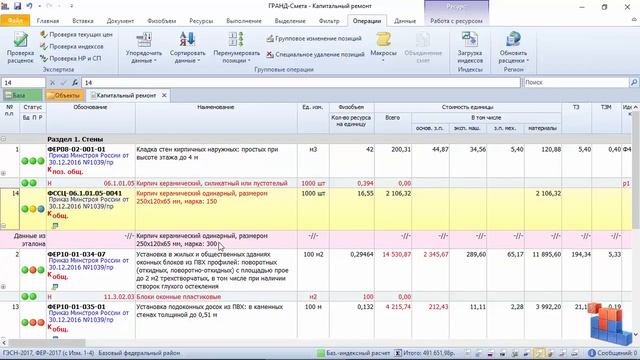The width and height of the screenshot is (640, 360).
Task: Click the formula bar input field
Action: pyautogui.click(x=301, y=82)
